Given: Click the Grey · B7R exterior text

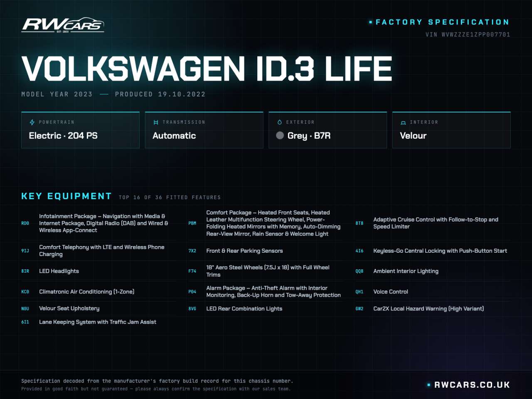Looking at the screenshot, I should 309,135.
